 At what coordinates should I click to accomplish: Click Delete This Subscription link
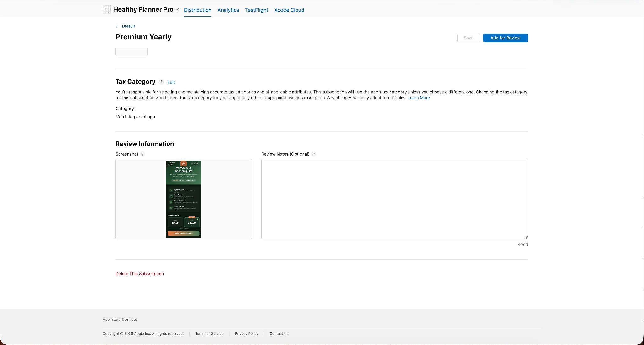pos(140,274)
